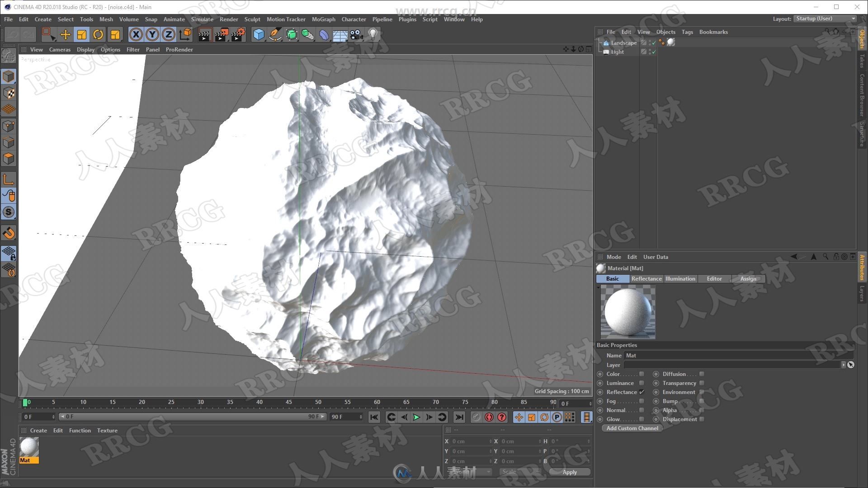Add a Light object

pyautogui.click(x=373, y=34)
